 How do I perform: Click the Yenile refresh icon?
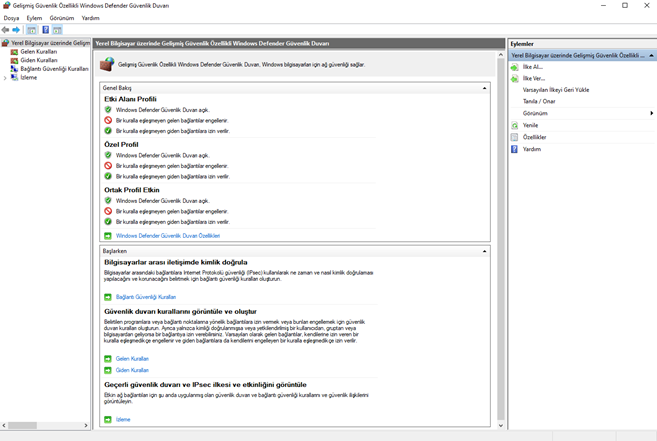[515, 125]
